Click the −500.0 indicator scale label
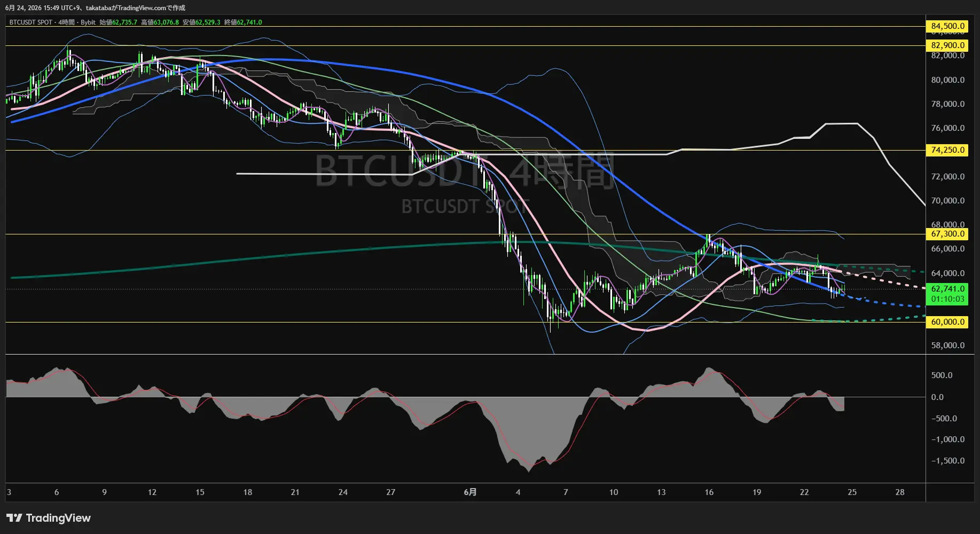 pyautogui.click(x=945, y=419)
